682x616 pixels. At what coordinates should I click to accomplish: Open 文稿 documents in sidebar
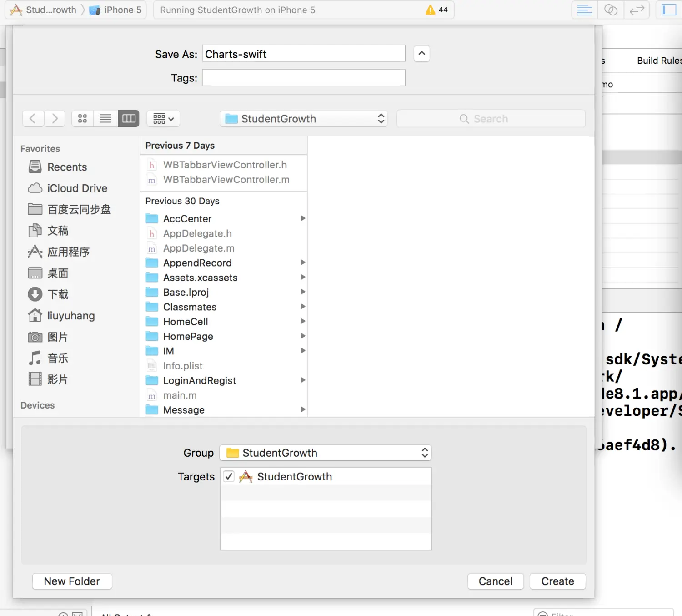(x=48, y=231)
